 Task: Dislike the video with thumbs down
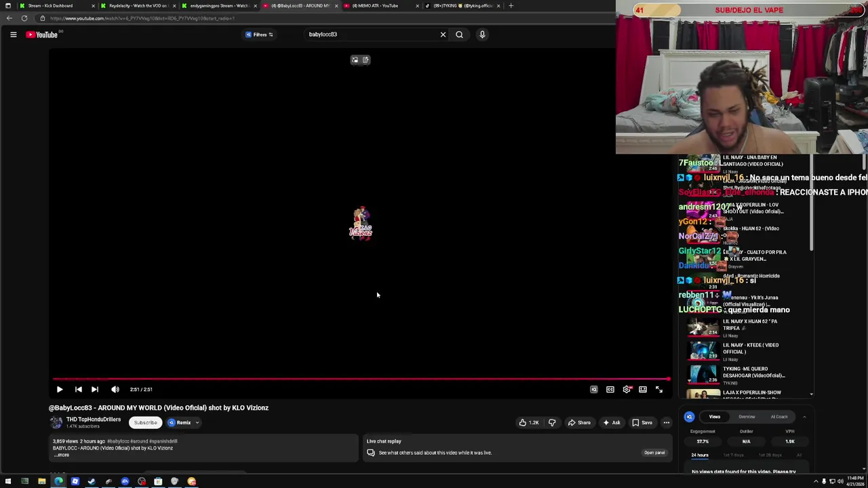pos(552,422)
